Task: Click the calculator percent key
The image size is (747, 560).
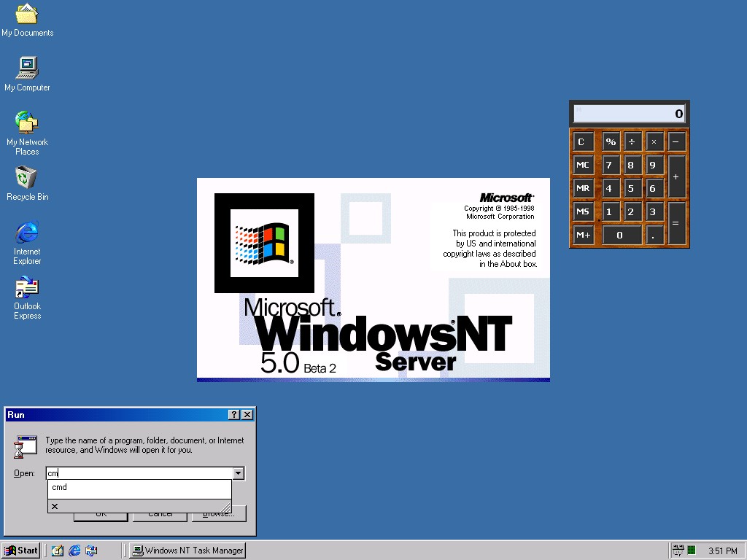Action: (x=611, y=141)
